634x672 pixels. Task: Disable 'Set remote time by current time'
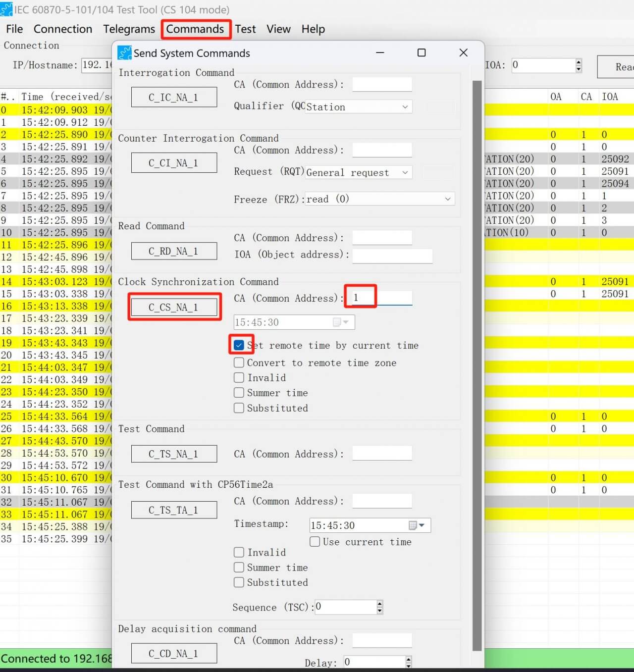tap(239, 345)
